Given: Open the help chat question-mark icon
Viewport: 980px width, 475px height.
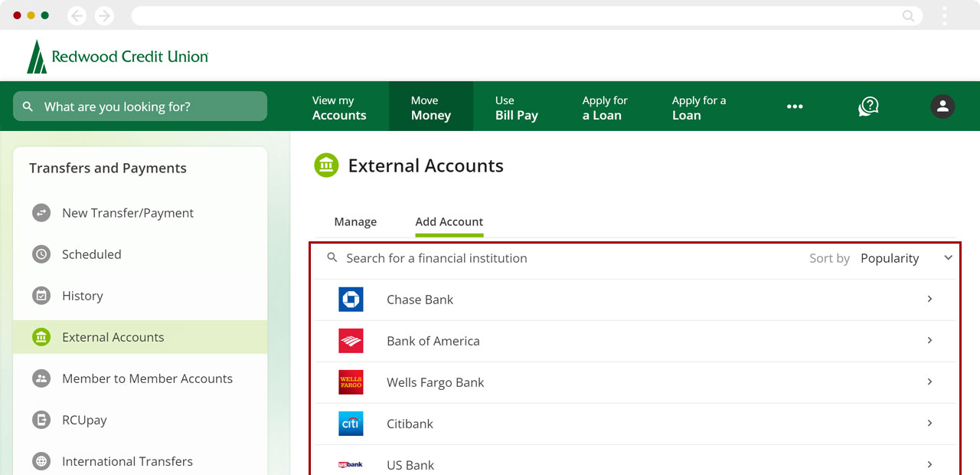Looking at the screenshot, I should (868, 106).
